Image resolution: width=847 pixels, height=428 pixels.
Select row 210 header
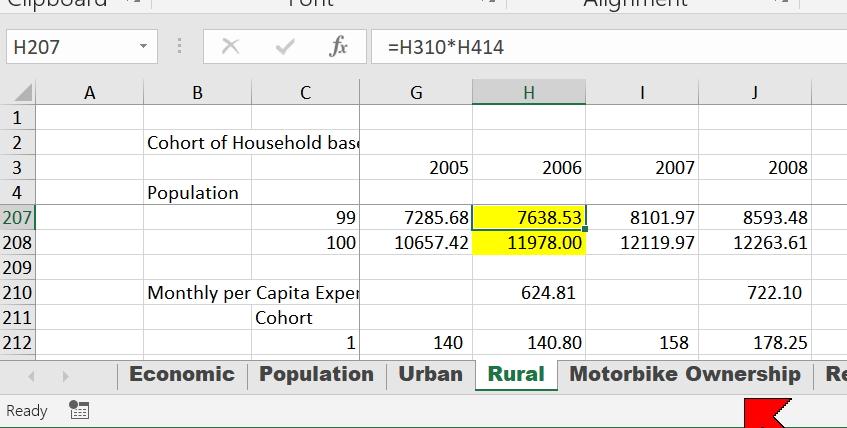tap(17, 292)
